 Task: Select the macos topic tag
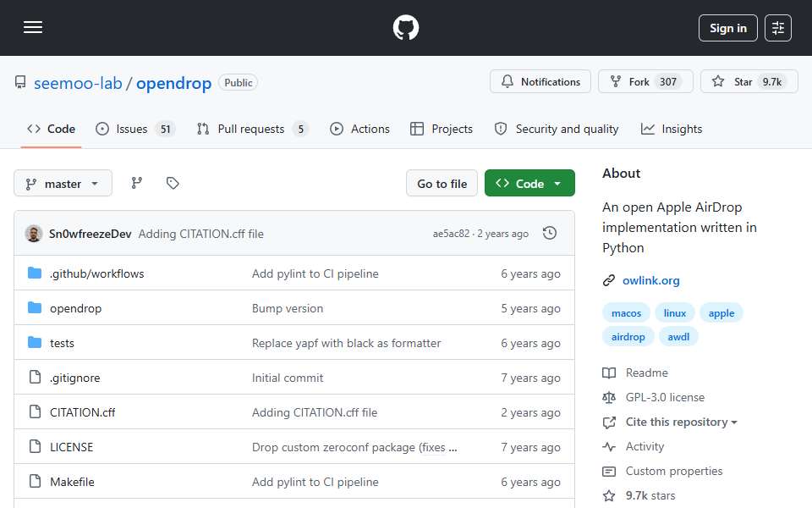click(x=626, y=313)
